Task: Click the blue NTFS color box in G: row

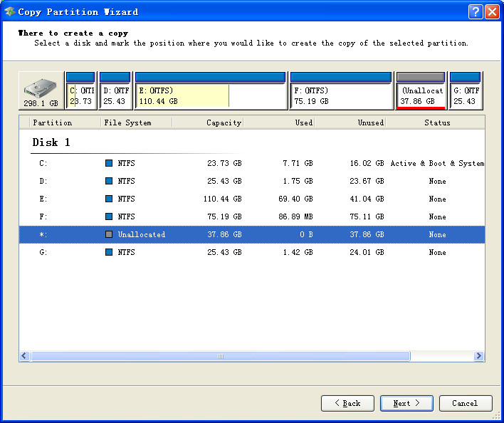Action: coord(109,252)
